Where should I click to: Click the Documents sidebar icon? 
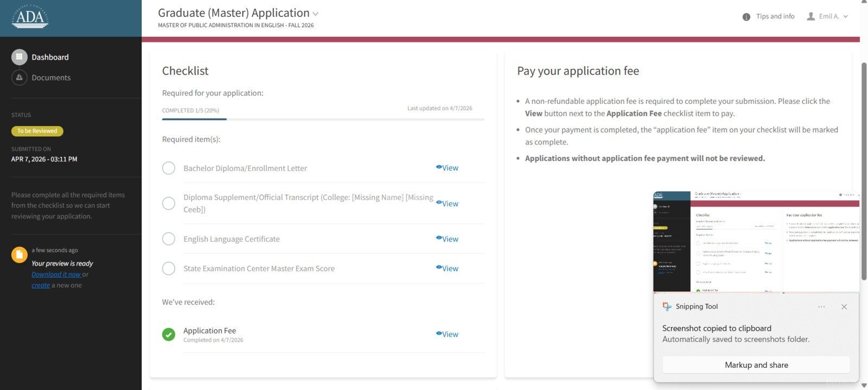(19, 78)
